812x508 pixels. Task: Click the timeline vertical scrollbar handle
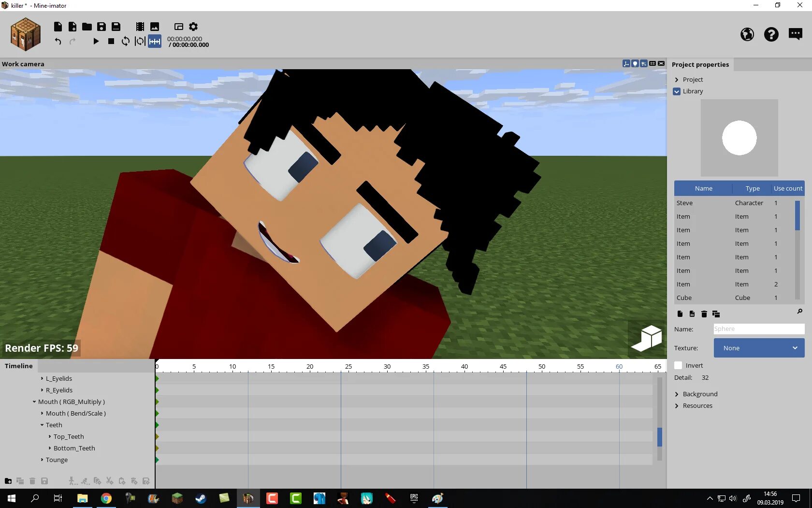pyautogui.click(x=660, y=437)
